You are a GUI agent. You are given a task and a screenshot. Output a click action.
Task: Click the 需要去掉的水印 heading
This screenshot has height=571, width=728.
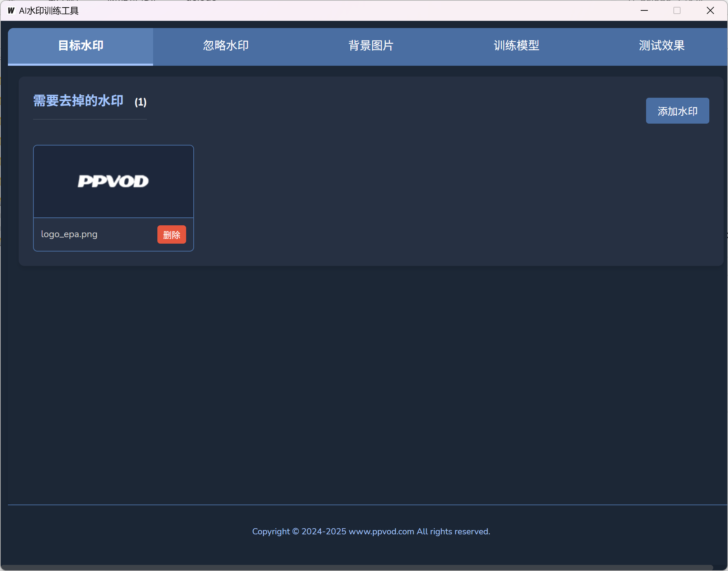[x=78, y=101]
